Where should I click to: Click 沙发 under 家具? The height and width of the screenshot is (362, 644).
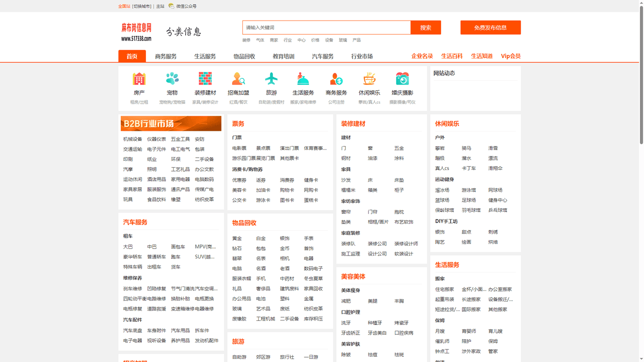(346, 180)
